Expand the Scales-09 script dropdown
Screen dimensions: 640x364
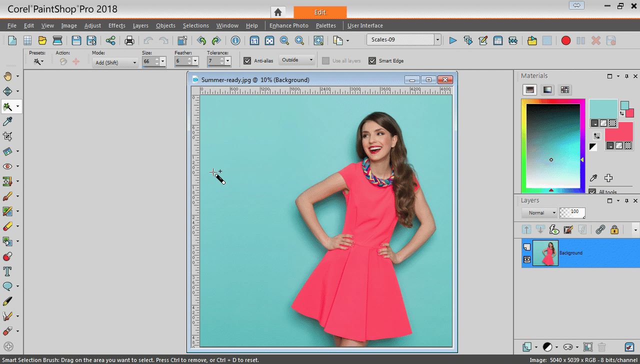437,40
